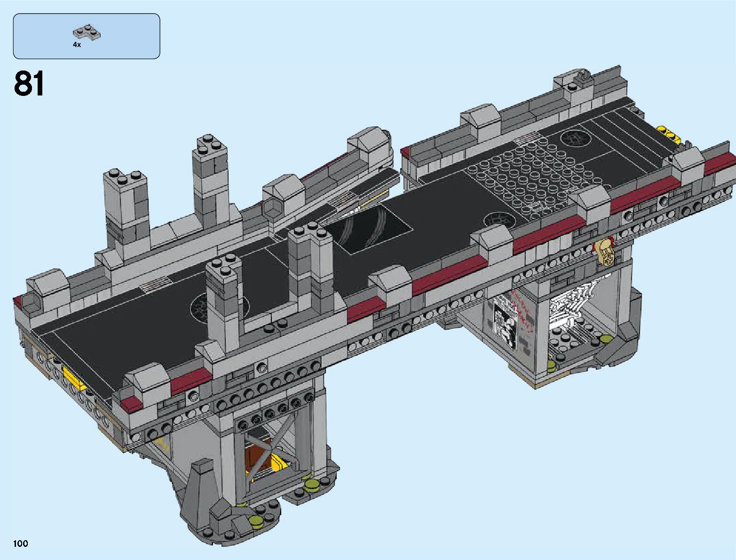The height and width of the screenshot is (560, 736).
Task: Click the manhole cover near the top-right road
Action: point(574,138)
